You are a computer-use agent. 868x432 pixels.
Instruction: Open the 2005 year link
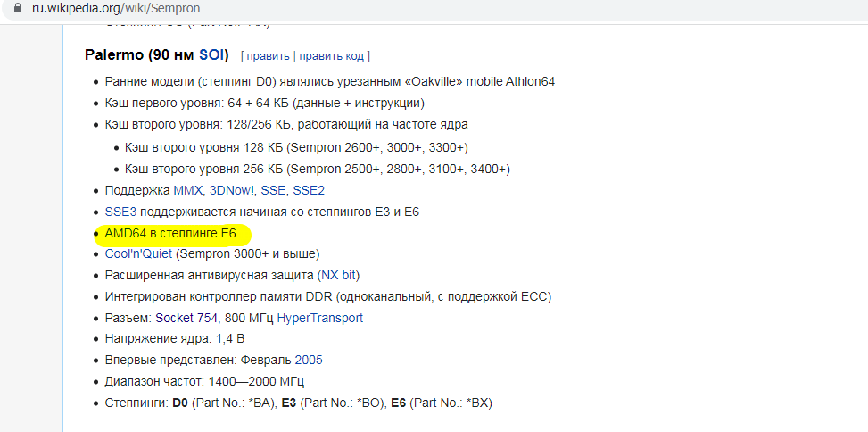tap(308, 361)
